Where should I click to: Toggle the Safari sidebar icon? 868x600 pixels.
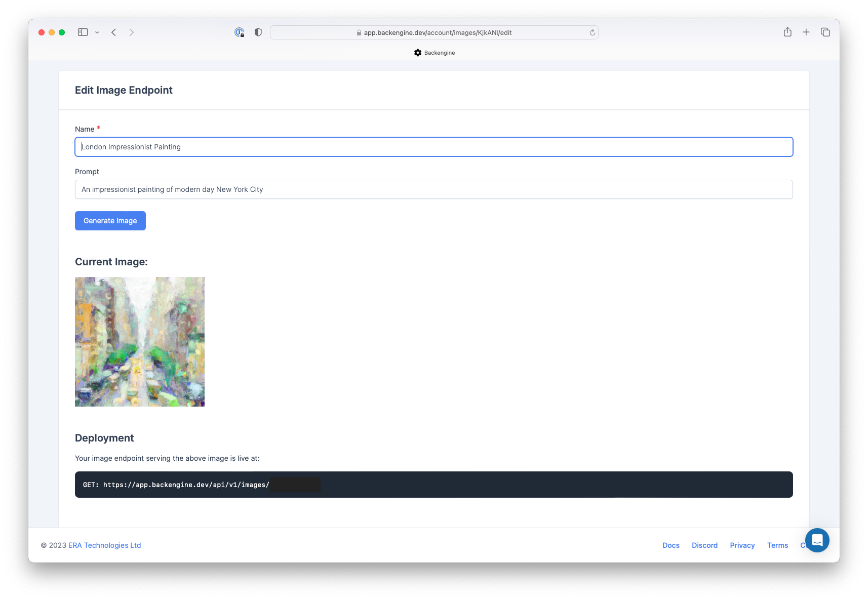click(83, 32)
